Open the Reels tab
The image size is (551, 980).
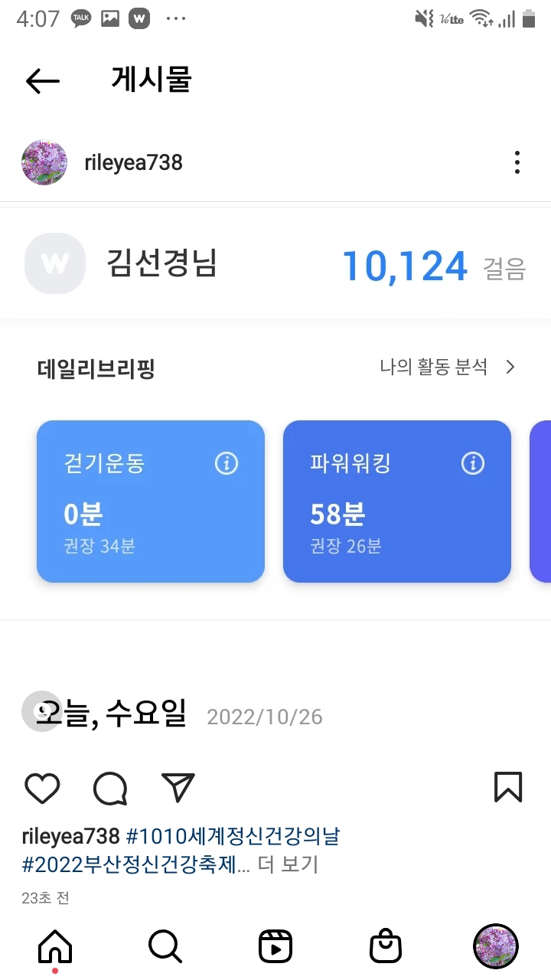(x=275, y=946)
